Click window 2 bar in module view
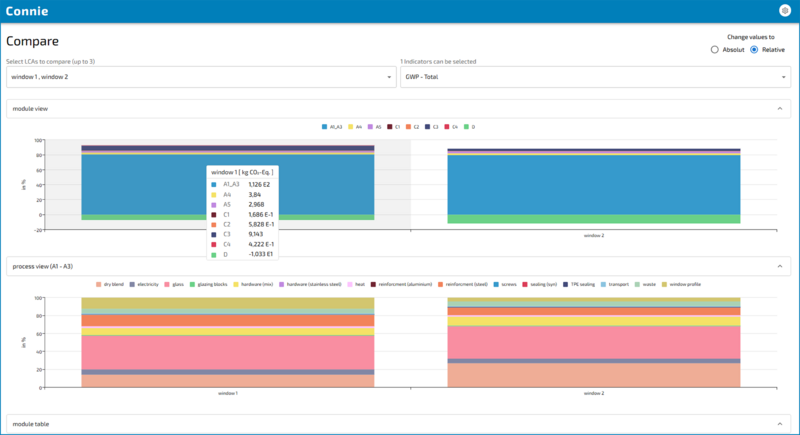The image size is (800, 435). [594, 185]
